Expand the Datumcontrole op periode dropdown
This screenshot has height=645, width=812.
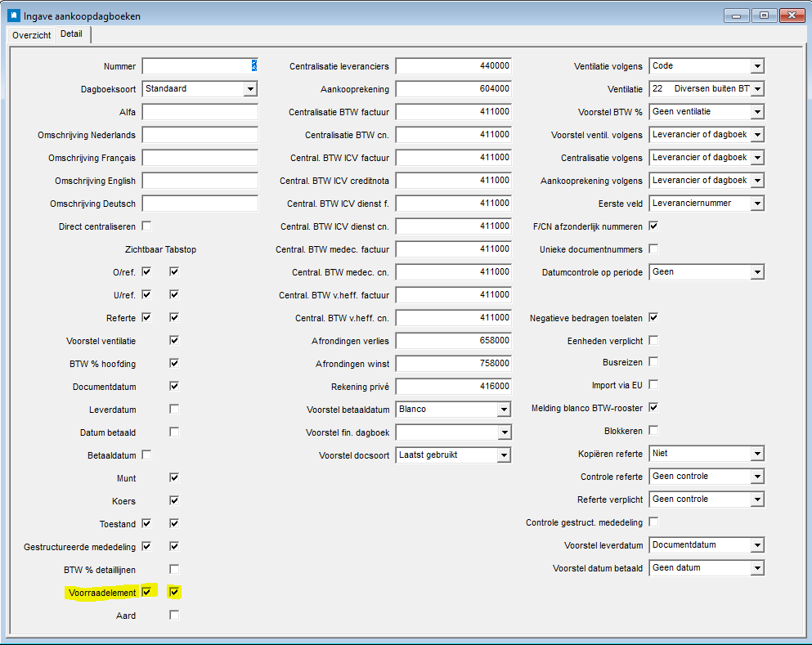757,272
